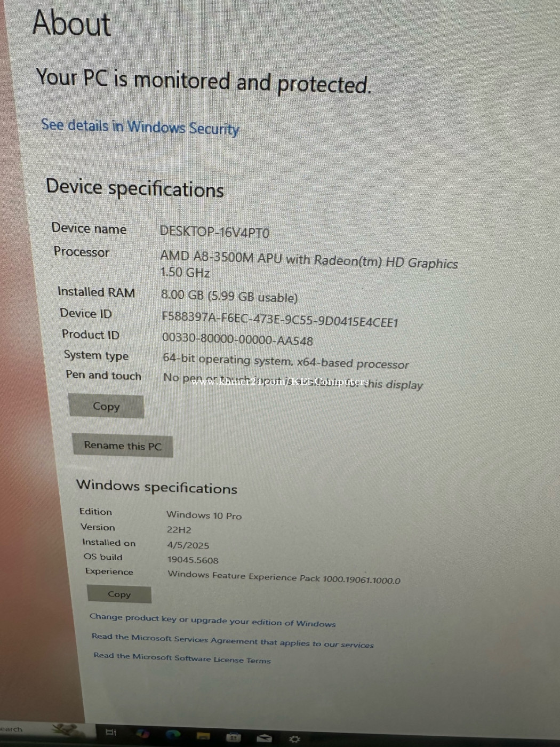Copy the device specifications
The height and width of the screenshot is (747, 560).
coord(106,407)
